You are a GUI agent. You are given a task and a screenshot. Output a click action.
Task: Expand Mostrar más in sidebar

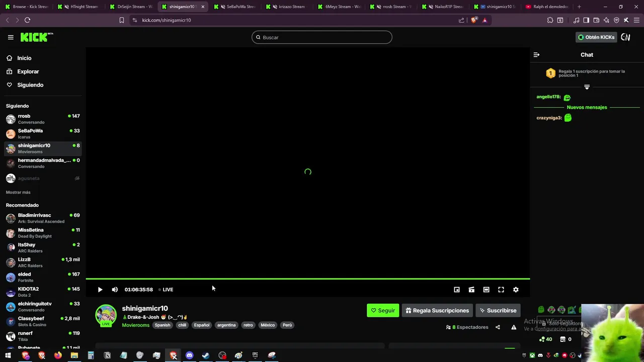tap(18, 193)
